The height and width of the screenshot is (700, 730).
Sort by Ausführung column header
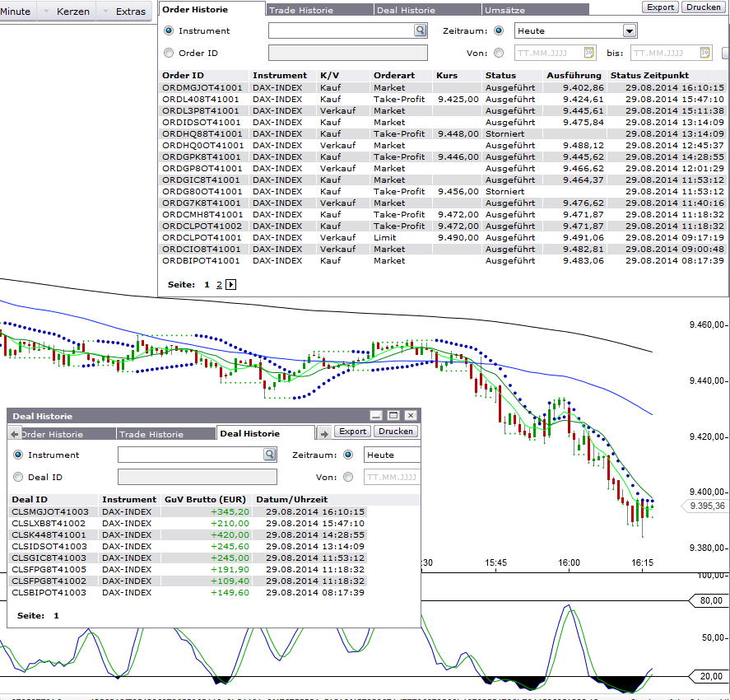[574, 76]
